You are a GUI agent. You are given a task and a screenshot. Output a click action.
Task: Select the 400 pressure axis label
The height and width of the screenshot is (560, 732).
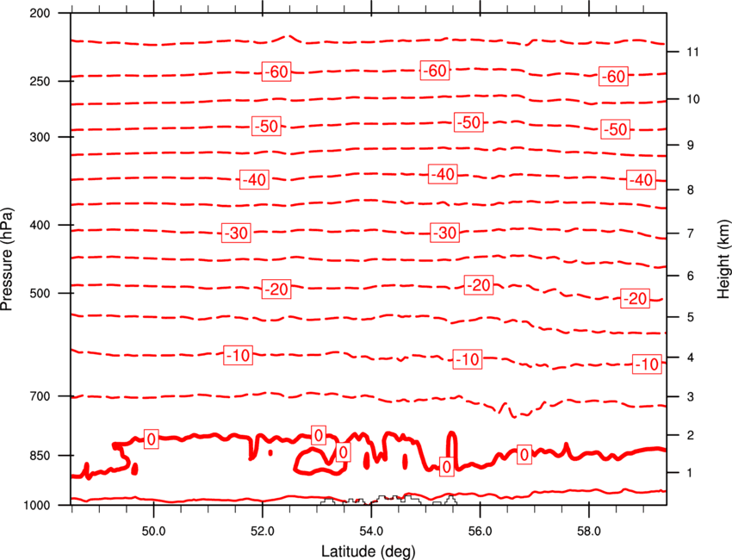(40, 225)
